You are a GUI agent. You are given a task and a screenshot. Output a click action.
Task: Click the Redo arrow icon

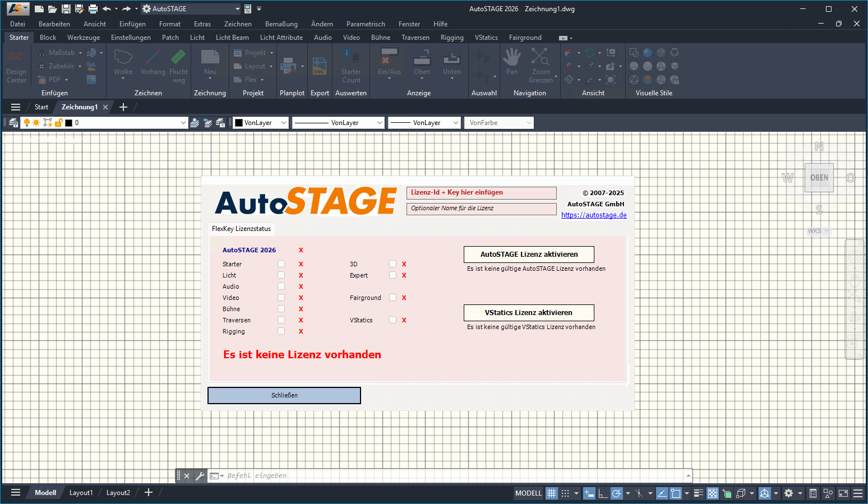pyautogui.click(x=127, y=9)
